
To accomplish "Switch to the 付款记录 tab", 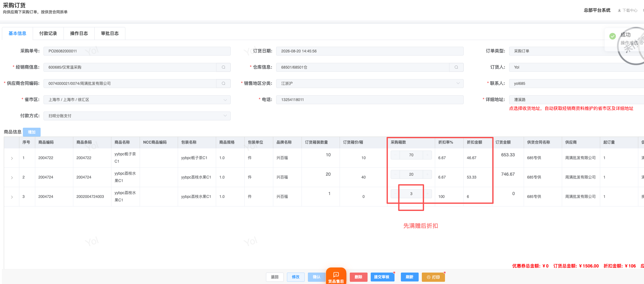I will click(48, 33).
